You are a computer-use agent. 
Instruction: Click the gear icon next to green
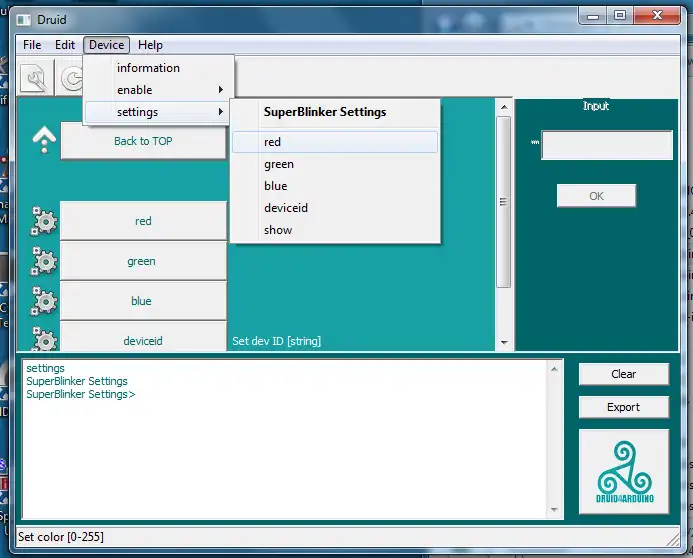44,261
